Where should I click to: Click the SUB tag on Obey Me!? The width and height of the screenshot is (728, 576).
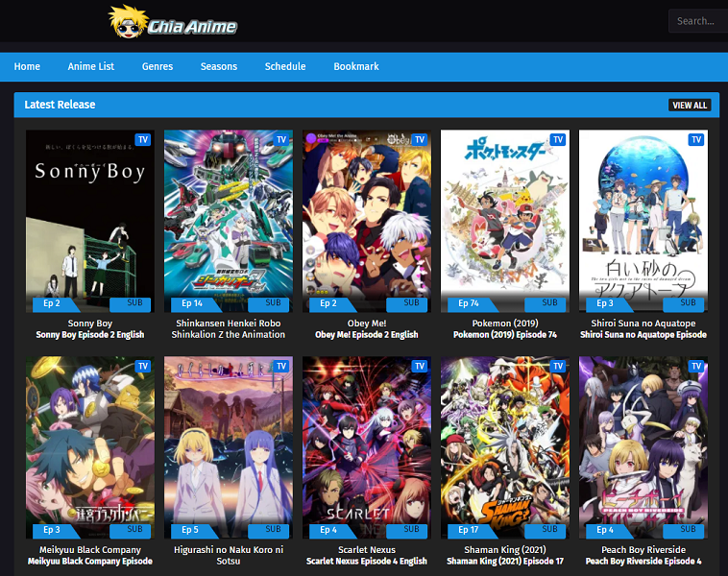[x=407, y=304]
